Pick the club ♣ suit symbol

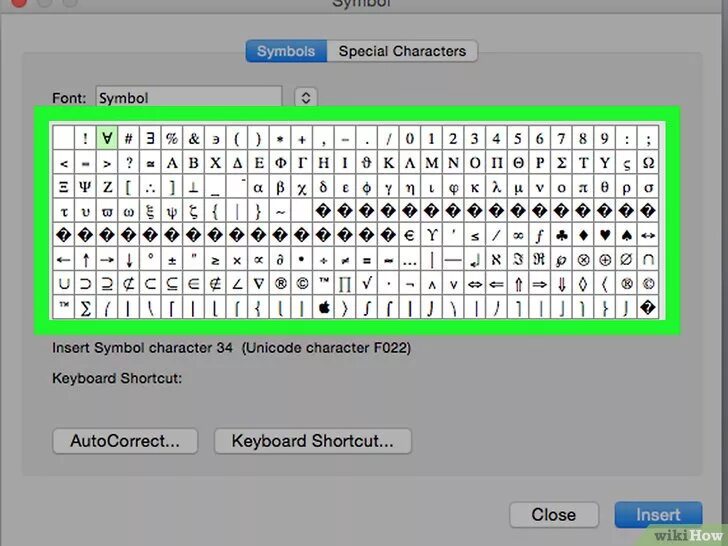[x=561, y=235]
